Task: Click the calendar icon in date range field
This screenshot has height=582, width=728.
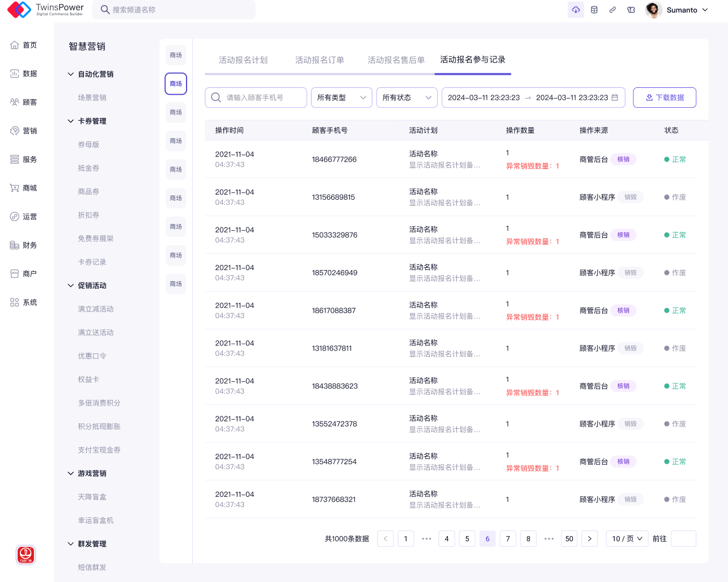Action: 615,98
